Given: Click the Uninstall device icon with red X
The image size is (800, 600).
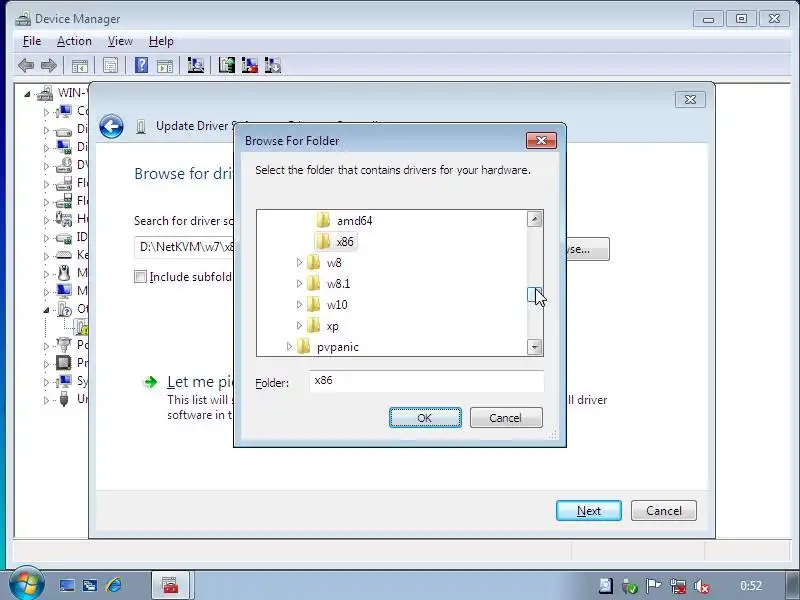Looking at the screenshot, I should [x=249, y=65].
